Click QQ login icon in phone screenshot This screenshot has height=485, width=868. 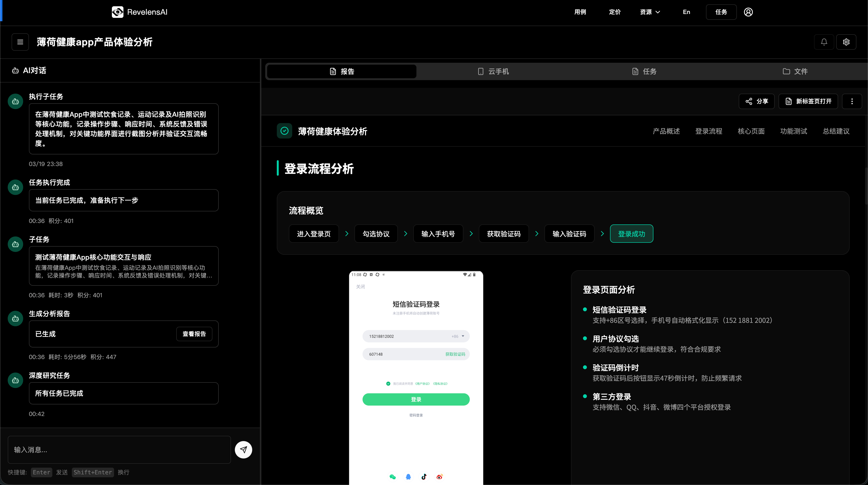point(408,477)
